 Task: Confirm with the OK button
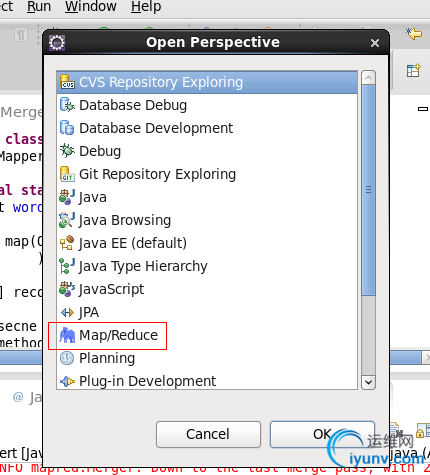point(322,434)
